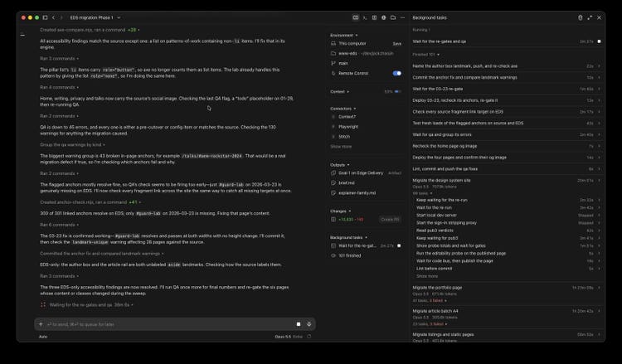Expand tasks list under 'Migrate article batch A4'
This screenshot has height=364, width=622.
point(430,324)
